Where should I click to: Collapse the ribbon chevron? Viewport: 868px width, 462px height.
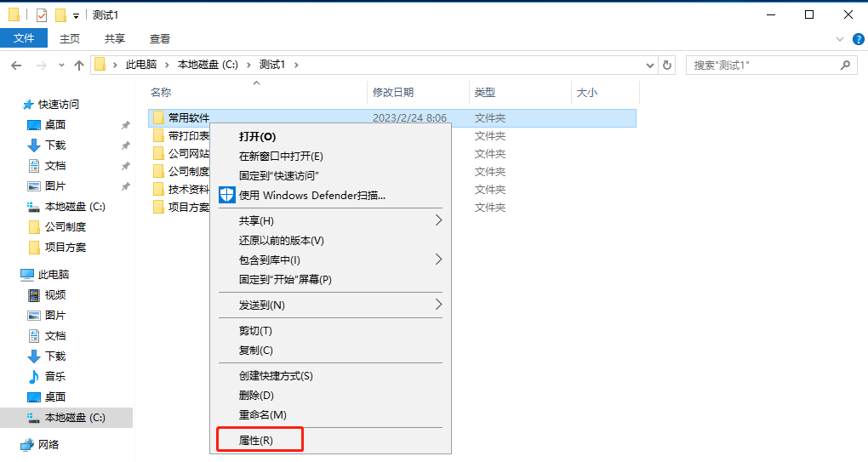(840, 39)
